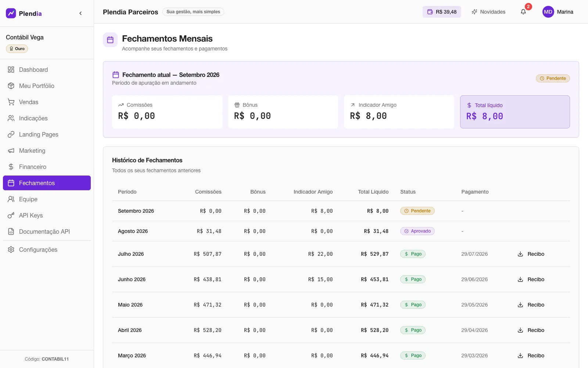Click the Marina user name
The height and width of the screenshot is (368, 588).
(x=565, y=12)
